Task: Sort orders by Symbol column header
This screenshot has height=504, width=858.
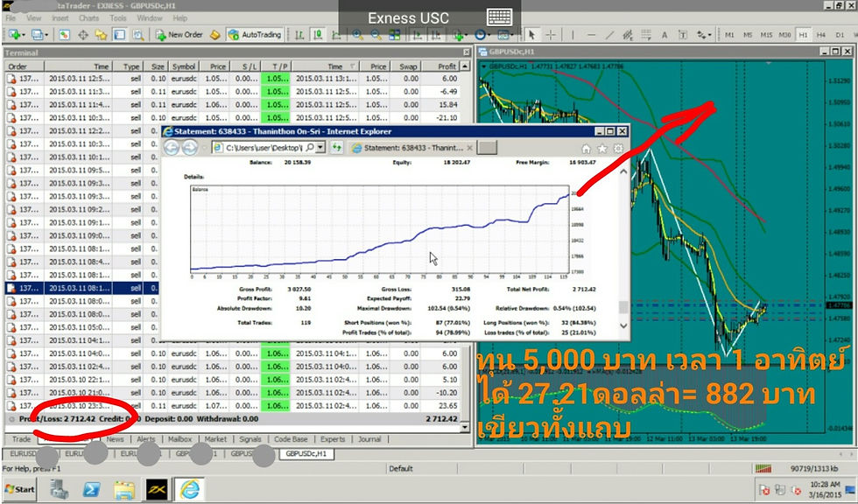Action: pos(184,66)
